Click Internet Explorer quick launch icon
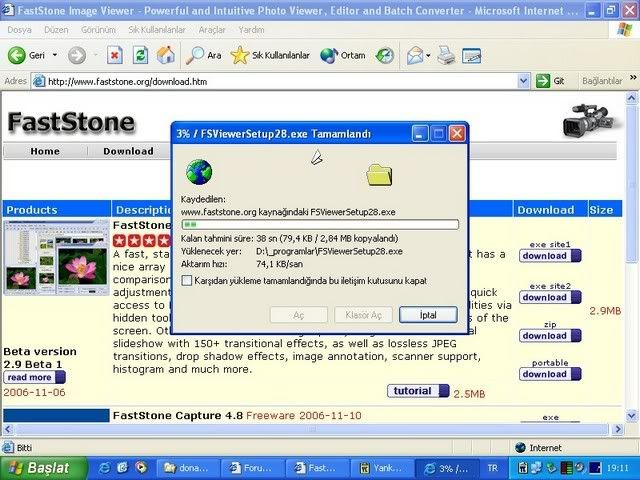 pyautogui.click(x=104, y=468)
